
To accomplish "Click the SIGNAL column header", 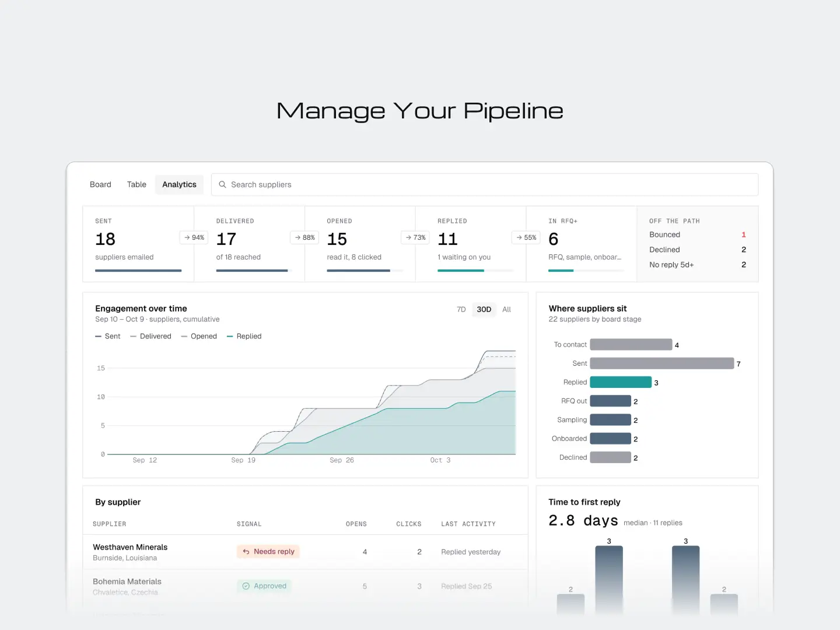I will (249, 524).
